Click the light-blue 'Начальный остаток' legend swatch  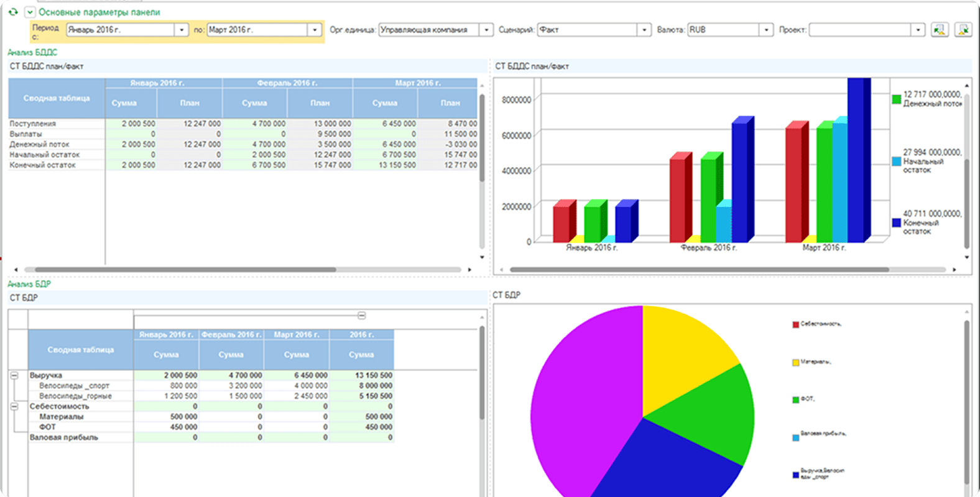point(896,161)
